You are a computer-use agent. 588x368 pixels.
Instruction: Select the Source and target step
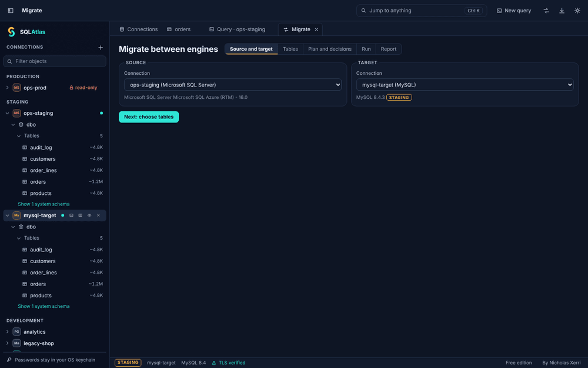click(251, 49)
